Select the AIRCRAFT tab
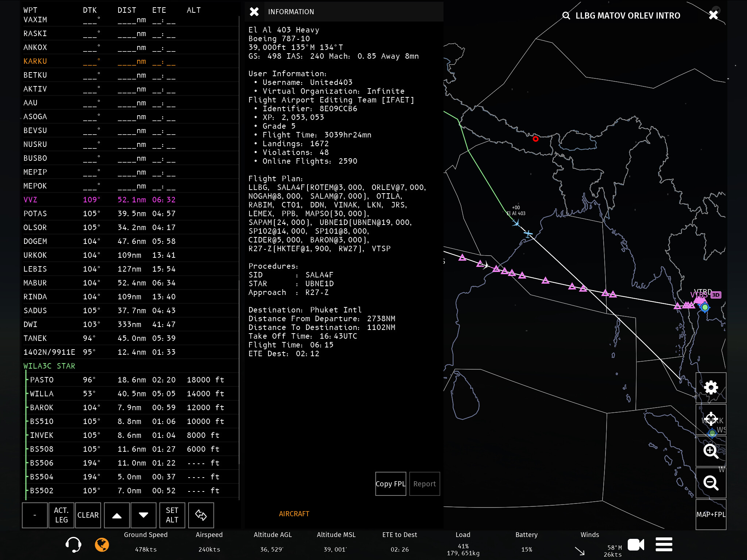This screenshot has height=560, width=747. click(x=294, y=514)
